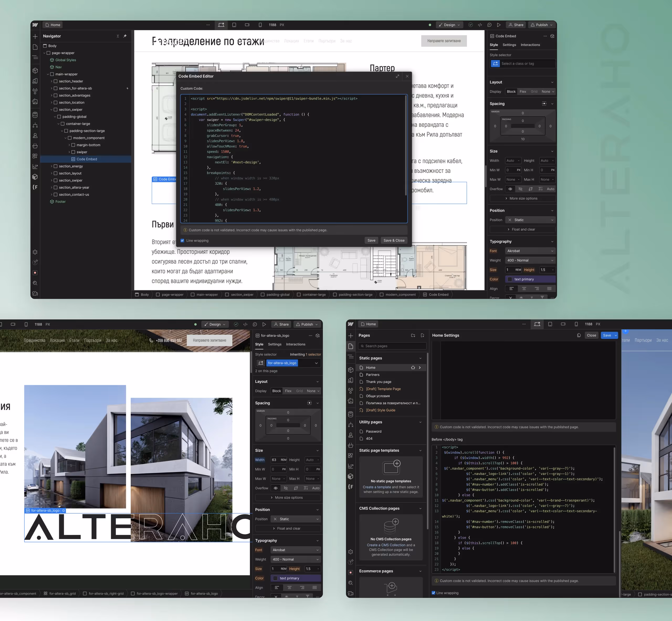Image resolution: width=672 pixels, height=621 pixels.
Task: Open the Components cube panel in top window sidebar
Action: point(35,71)
